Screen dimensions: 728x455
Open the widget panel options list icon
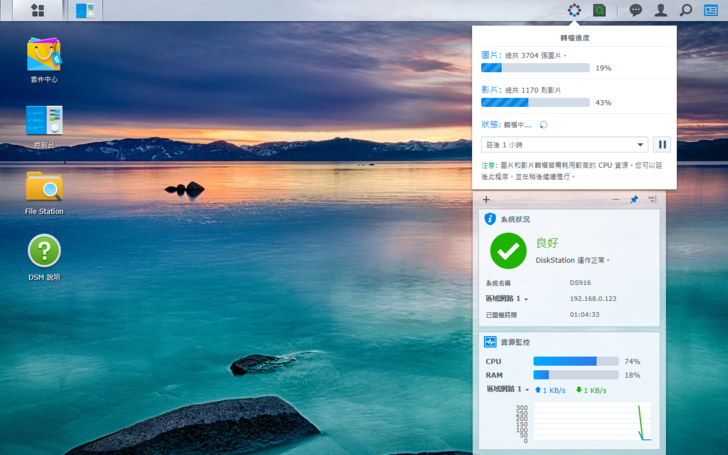tap(652, 200)
